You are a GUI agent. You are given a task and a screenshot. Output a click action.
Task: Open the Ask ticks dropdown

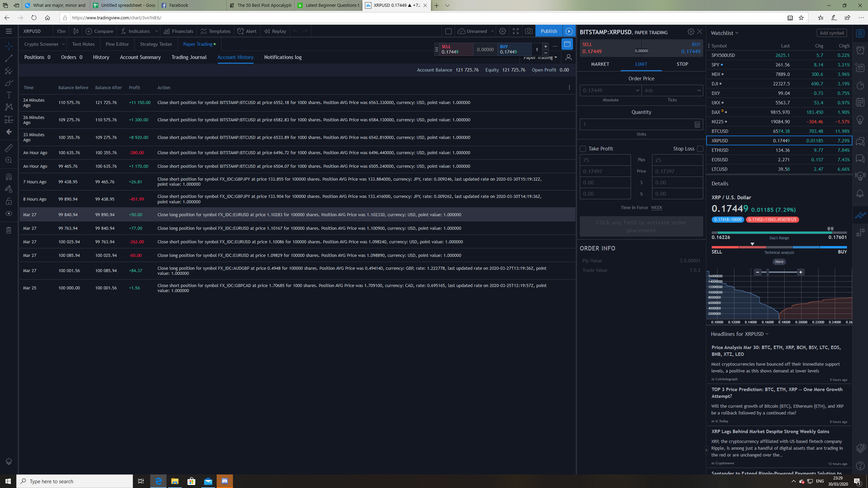coord(699,90)
